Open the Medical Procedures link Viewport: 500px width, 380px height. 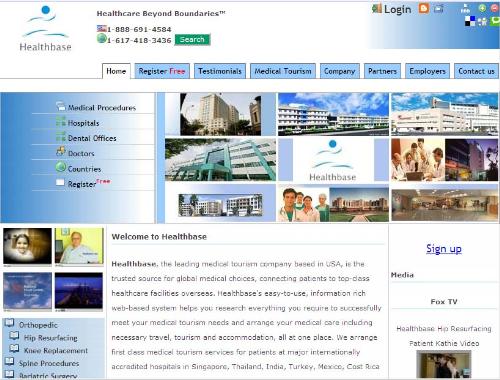(x=102, y=108)
